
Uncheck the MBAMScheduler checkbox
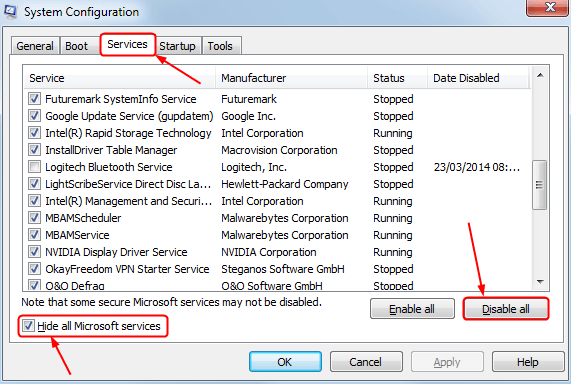coord(35,218)
